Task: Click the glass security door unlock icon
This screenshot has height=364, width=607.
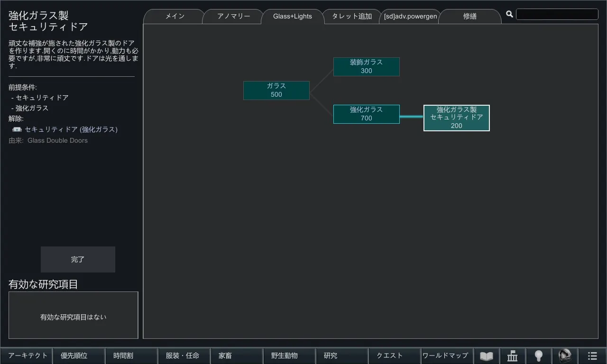Action: coord(17,129)
